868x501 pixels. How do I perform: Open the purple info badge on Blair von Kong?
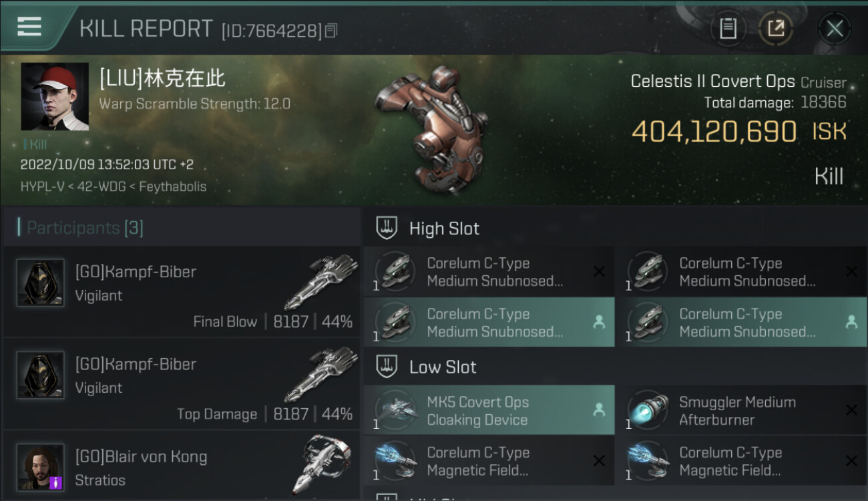56,482
